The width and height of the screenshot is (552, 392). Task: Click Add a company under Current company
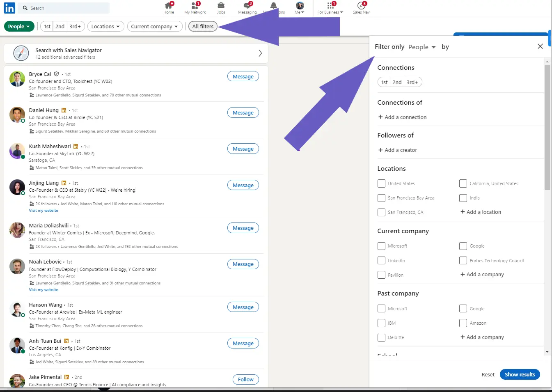pos(482,274)
